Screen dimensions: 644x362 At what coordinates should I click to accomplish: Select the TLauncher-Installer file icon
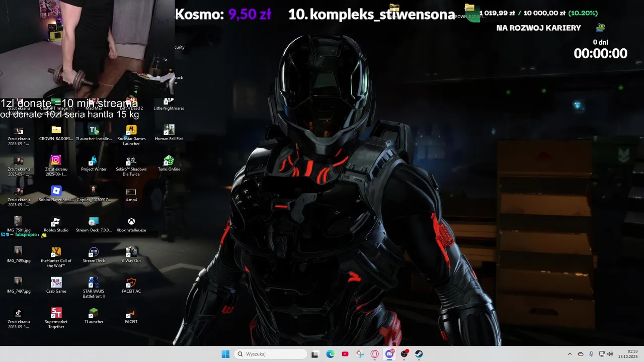click(94, 133)
